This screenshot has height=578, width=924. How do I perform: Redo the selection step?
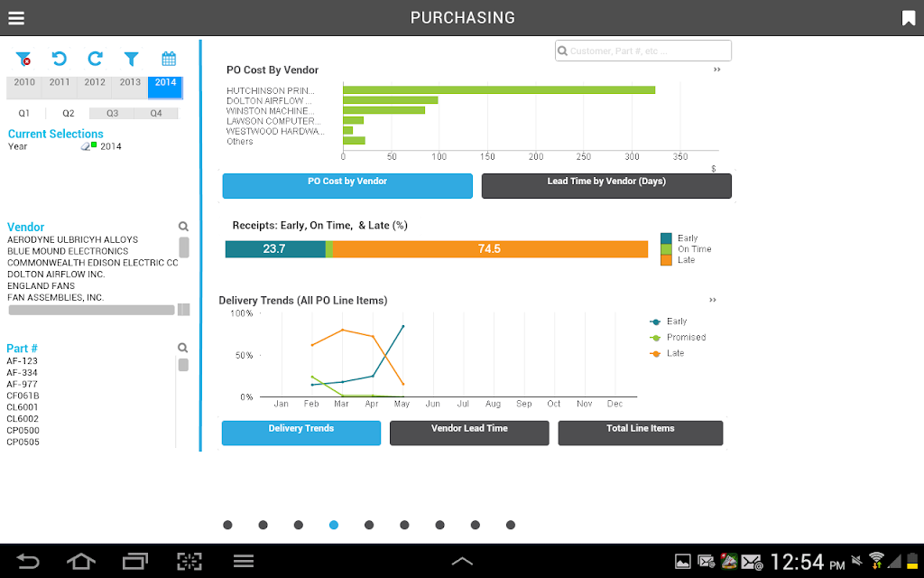click(x=95, y=59)
